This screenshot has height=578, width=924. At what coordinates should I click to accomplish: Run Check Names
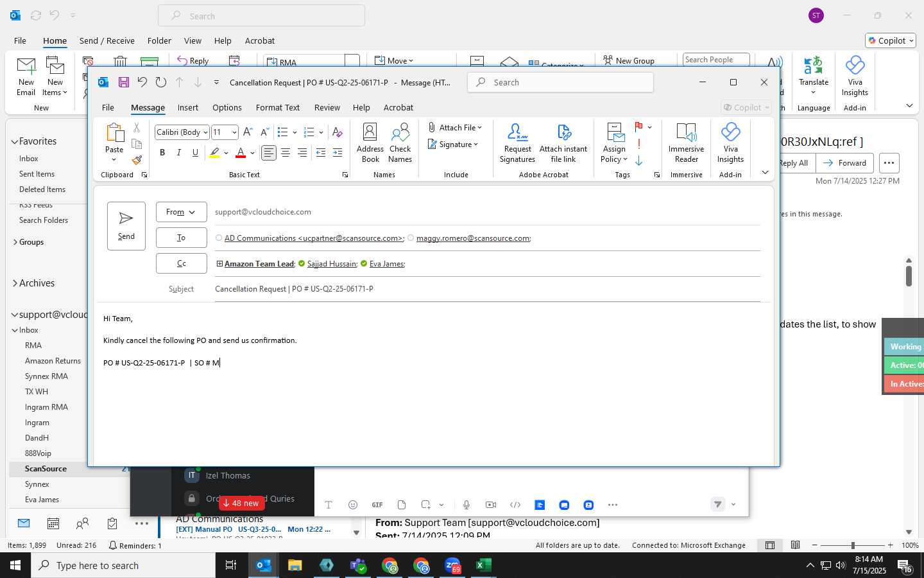click(400, 143)
